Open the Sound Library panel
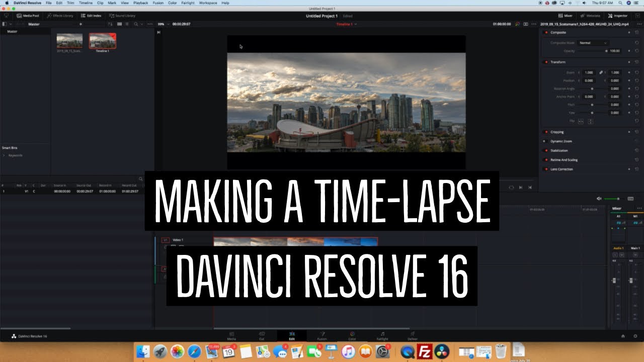 click(x=122, y=16)
